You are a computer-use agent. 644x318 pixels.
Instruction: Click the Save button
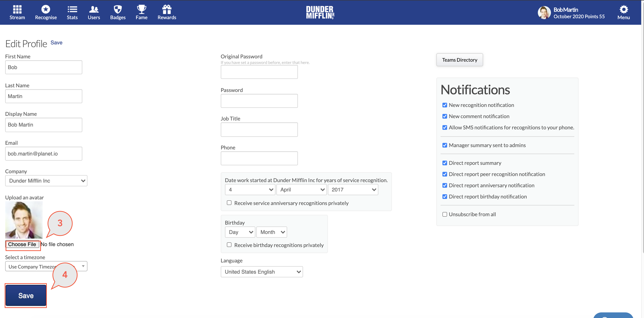click(25, 296)
